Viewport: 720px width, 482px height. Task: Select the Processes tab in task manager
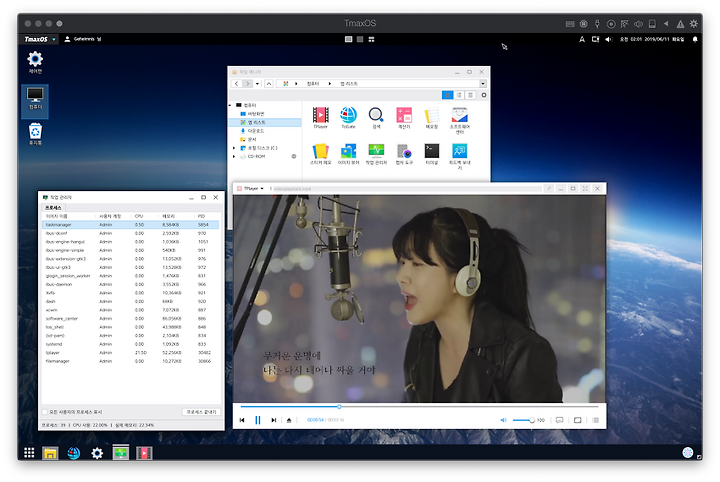click(x=53, y=208)
